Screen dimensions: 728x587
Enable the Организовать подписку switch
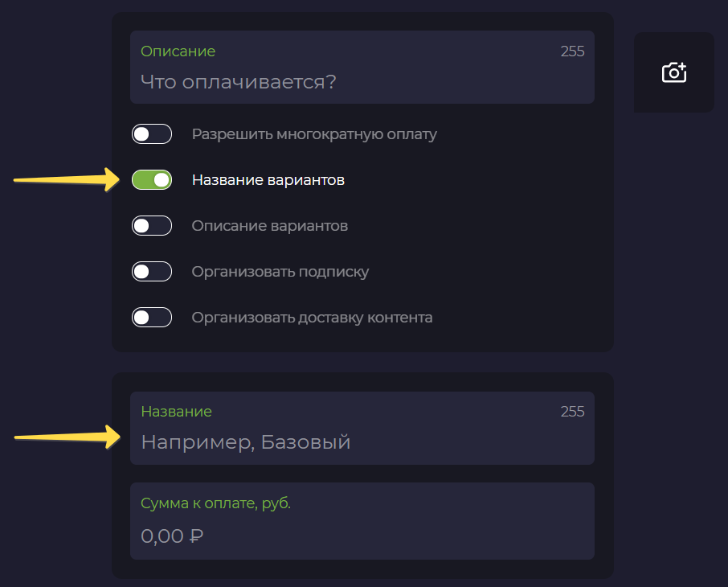[x=152, y=272]
